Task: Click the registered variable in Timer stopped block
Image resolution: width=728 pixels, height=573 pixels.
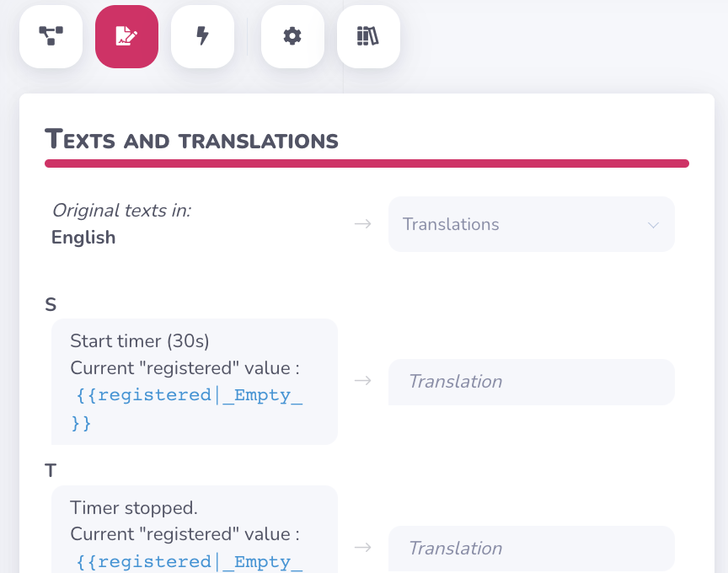Action: click(x=189, y=562)
